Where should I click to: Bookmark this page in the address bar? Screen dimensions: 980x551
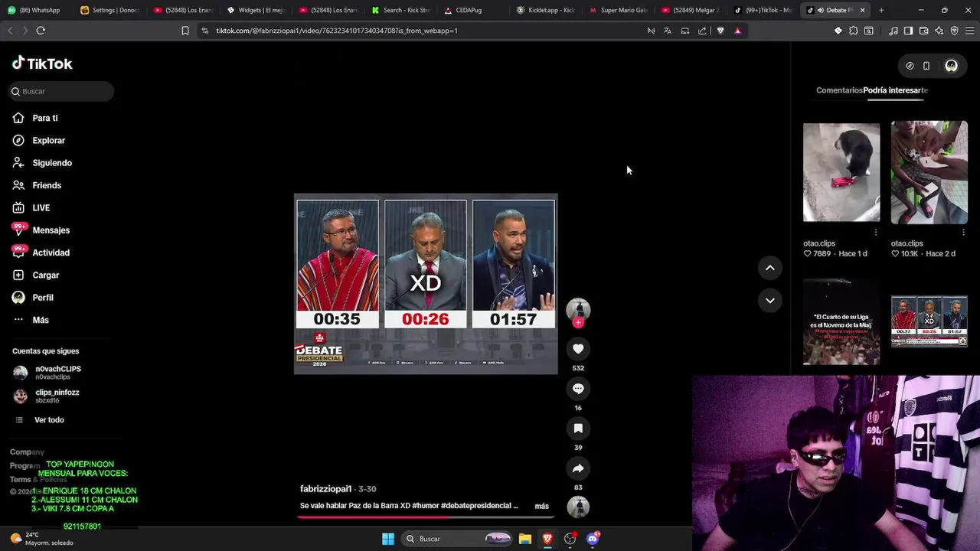(185, 31)
